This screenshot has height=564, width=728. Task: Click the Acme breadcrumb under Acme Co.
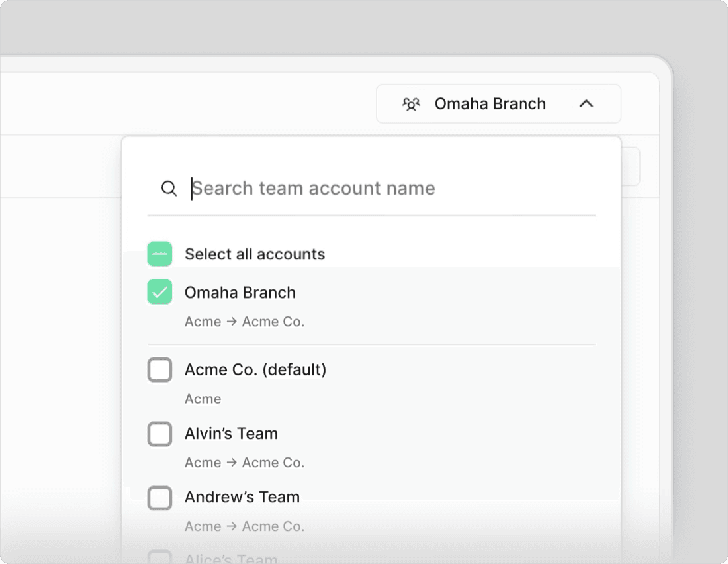tap(203, 399)
